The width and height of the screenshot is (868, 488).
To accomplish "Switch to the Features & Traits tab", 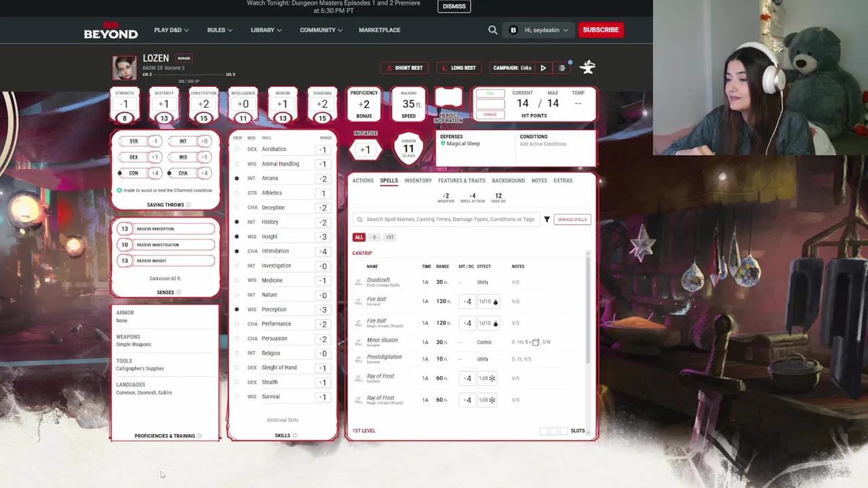I will [x=462, y=181].
